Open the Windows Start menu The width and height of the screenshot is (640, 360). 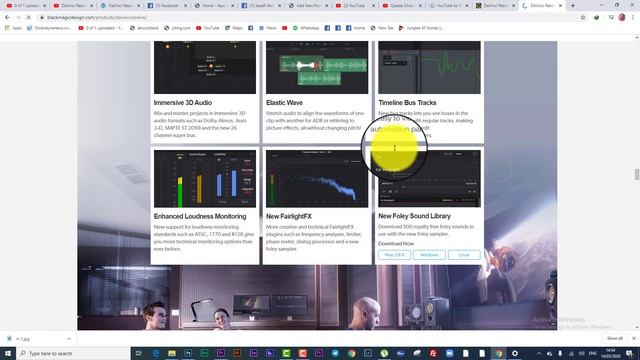8,353
